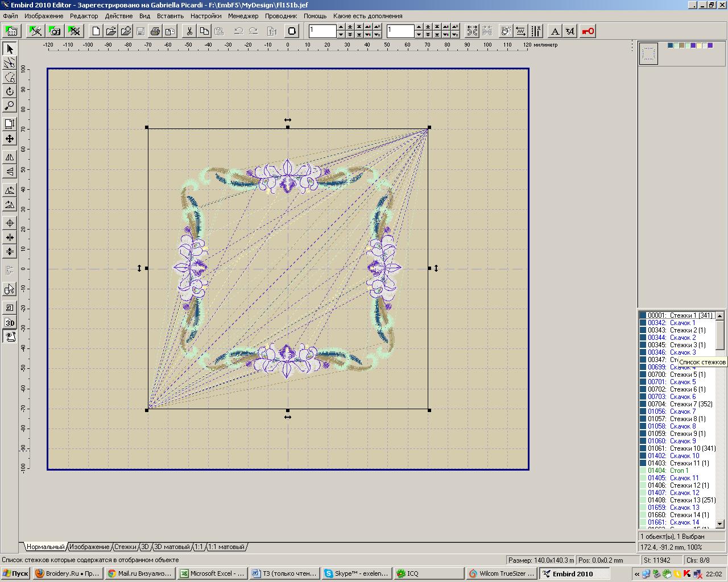Image resolution: width=728 pixels, height=582 pixels.
Task: Open the 'Стежки' view tab
Action: 125,547
